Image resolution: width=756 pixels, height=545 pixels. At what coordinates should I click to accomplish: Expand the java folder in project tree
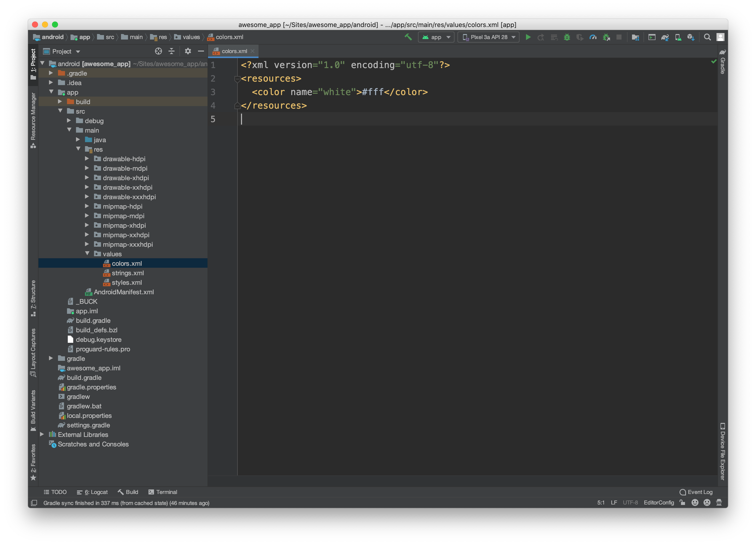pos(78,140)
